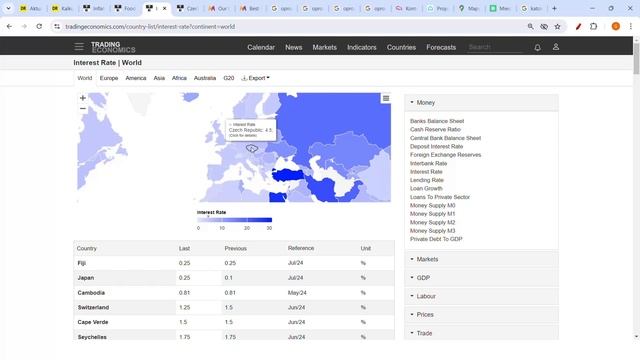Open the Chrome three-dot menu

coord(631,27)
